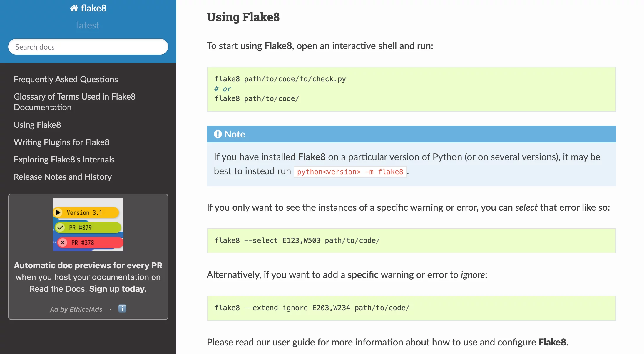Click the EthicalAds info icon
The width and height of the screenshot is (644, 354).
[x=122, y=308]
